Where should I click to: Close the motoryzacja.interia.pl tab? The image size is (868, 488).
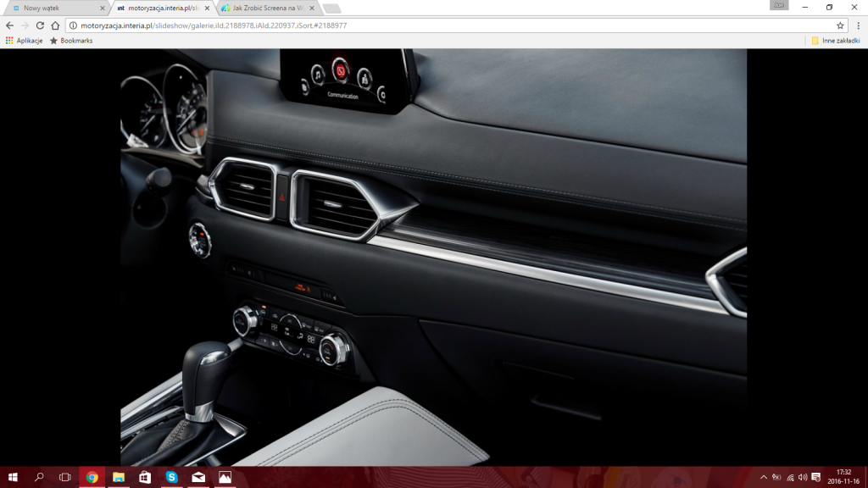[x=208, y=8]
